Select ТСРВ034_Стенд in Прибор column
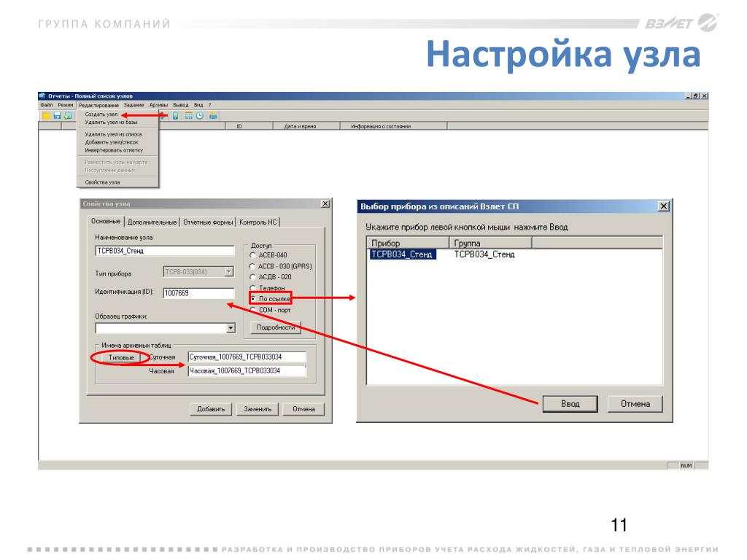747x560 pixels. (x=402, y=254)
